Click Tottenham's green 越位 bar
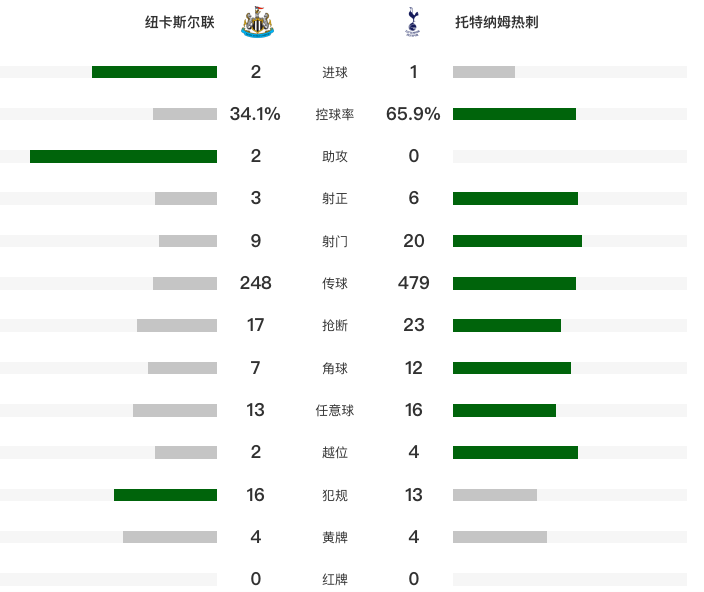This screenshot has width=704, height=592. pos(515,452)
